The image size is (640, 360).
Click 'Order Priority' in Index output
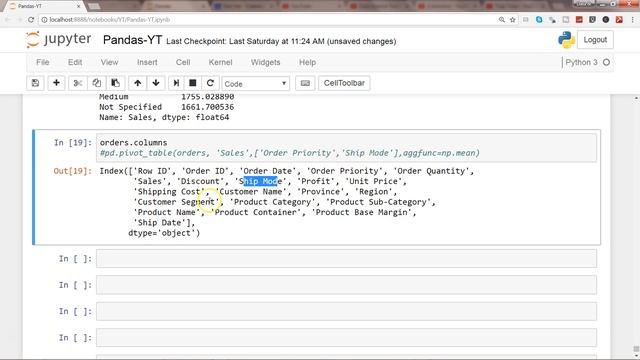344,171
